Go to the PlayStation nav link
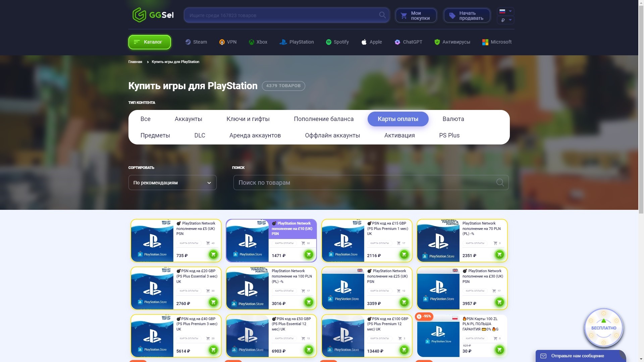The image size is (644, 362). click(297, 42)
